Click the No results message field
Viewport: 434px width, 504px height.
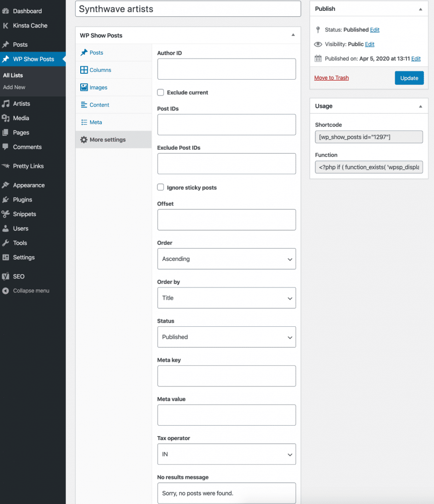coord(226,493)
